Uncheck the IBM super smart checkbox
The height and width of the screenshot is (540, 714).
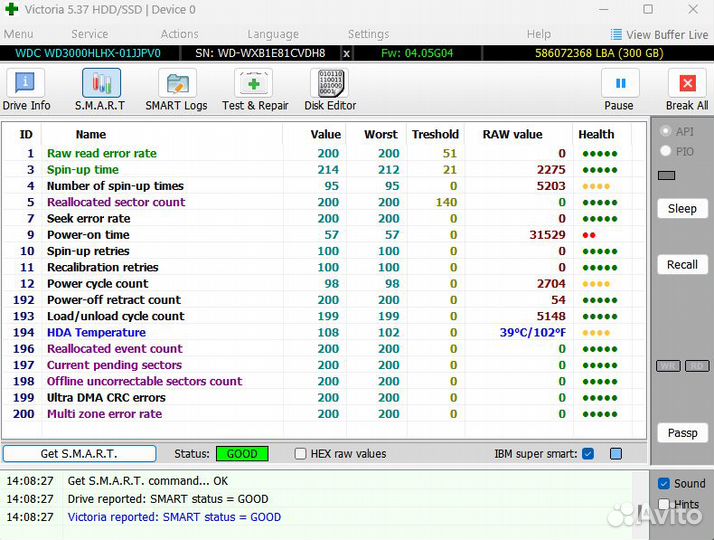pos(588,454)
